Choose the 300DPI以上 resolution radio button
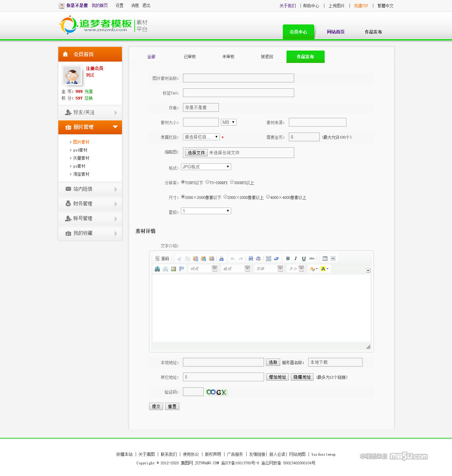 [x=232, y=182]
